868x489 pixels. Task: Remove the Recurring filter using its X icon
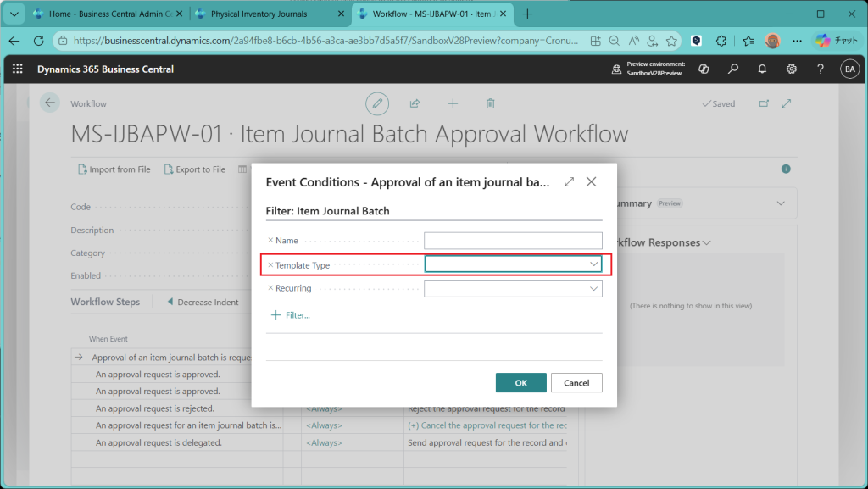(270, 289)
